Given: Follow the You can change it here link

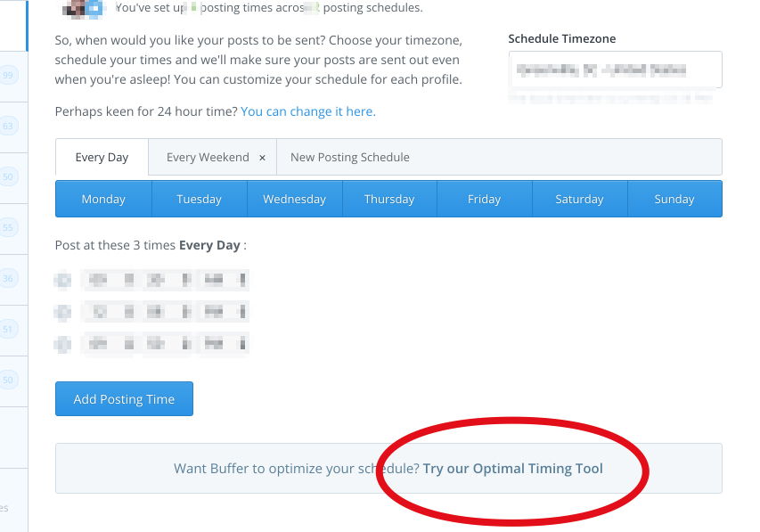Looking at the screenshot, I should 308,111.
